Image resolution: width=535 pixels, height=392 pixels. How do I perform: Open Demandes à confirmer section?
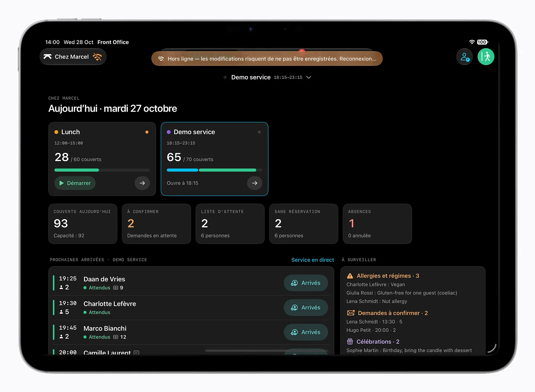(393, 313)
